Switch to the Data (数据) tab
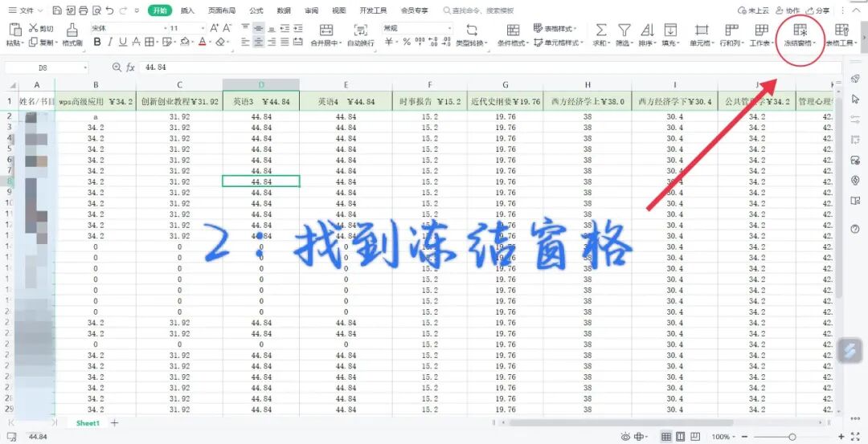The image size is (868, 444). click(284, 10)
